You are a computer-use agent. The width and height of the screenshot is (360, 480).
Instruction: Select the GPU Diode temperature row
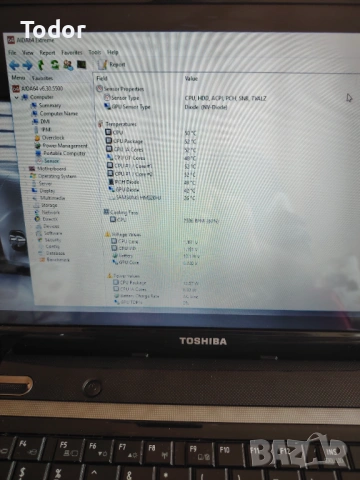[x=124, y=190]
